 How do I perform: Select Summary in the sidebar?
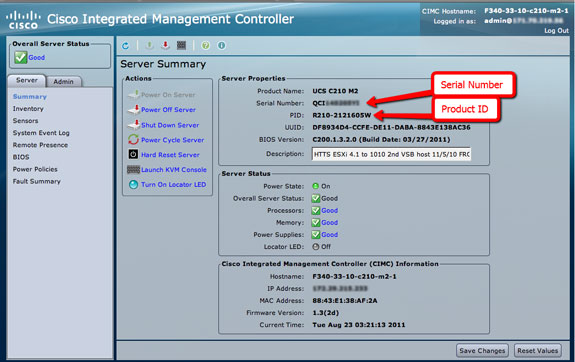click(x=30, y=96)
